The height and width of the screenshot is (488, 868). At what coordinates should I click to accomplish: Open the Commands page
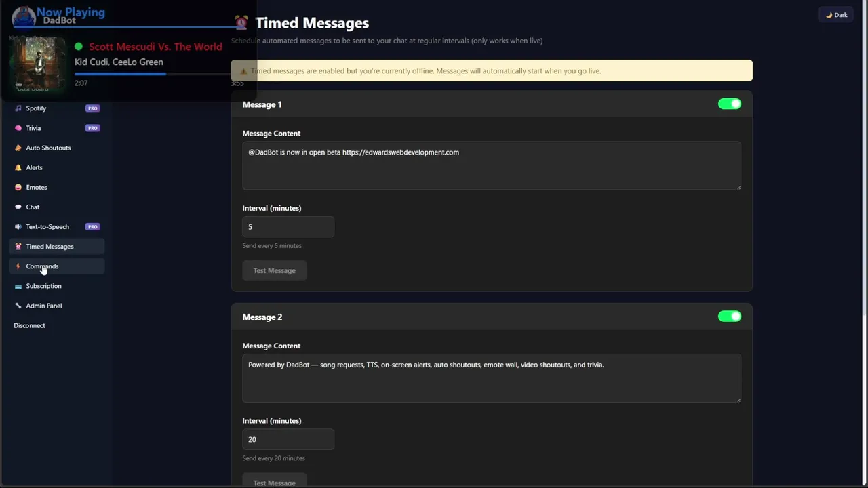(57, 266)
